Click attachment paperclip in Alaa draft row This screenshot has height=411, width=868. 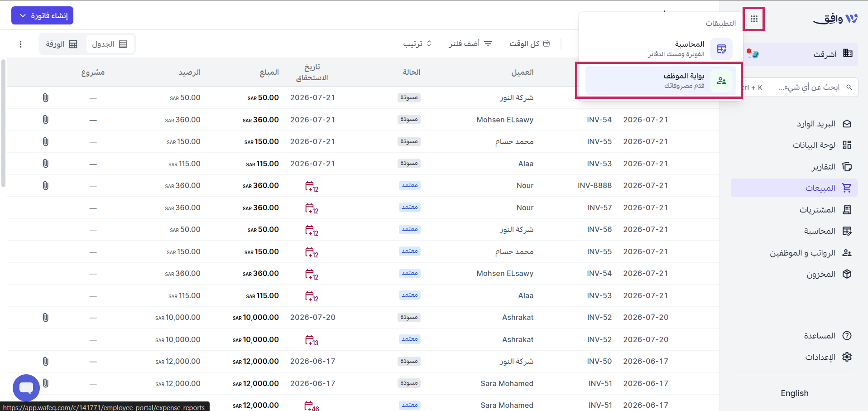click(x=46, y=164)
